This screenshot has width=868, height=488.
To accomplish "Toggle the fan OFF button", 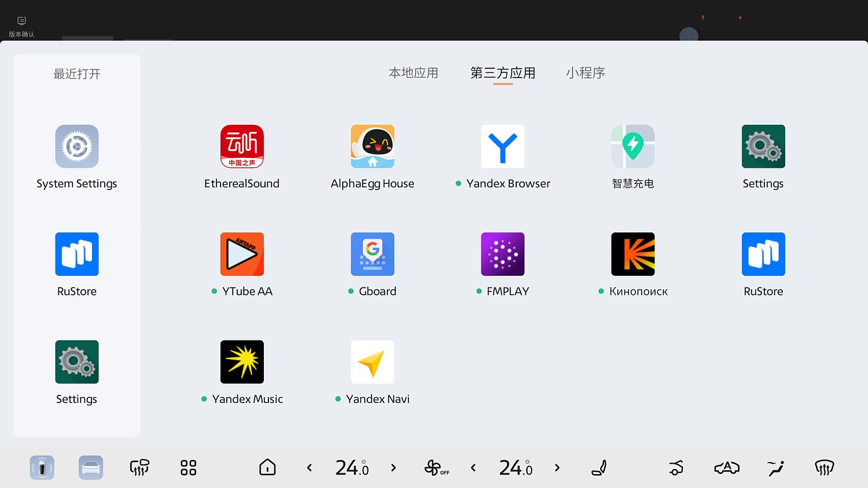I will click(x=436, y=468).
